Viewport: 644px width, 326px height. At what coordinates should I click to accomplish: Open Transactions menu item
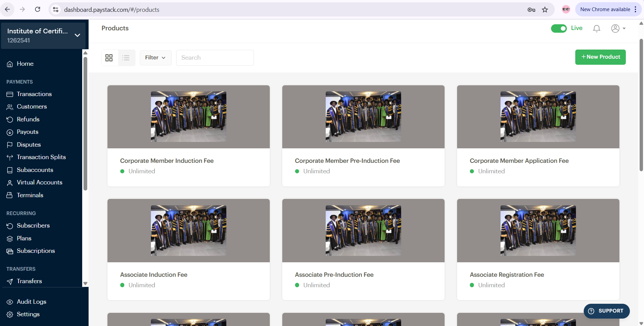[x=34, y=94]
